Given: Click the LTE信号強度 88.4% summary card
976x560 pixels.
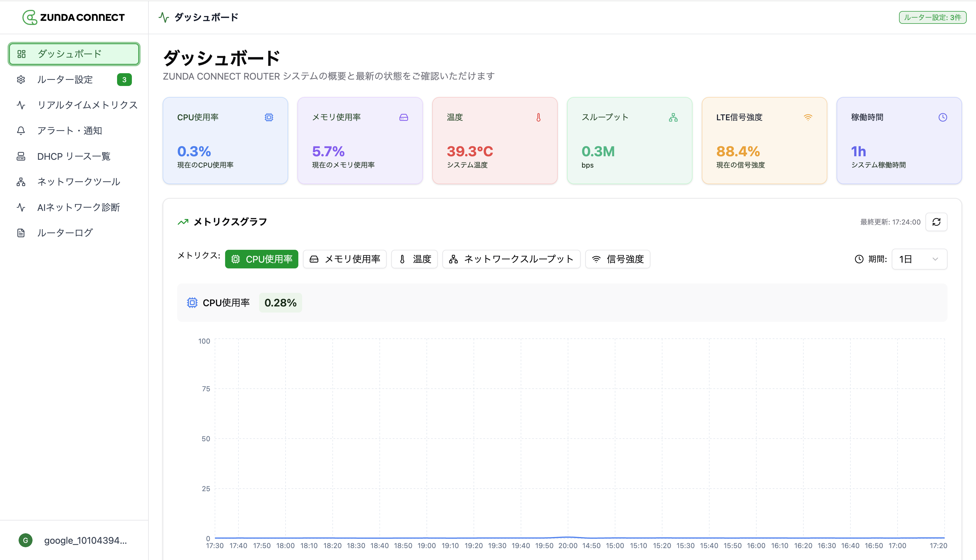Looking at the screenshot, I should coord(765,141).
